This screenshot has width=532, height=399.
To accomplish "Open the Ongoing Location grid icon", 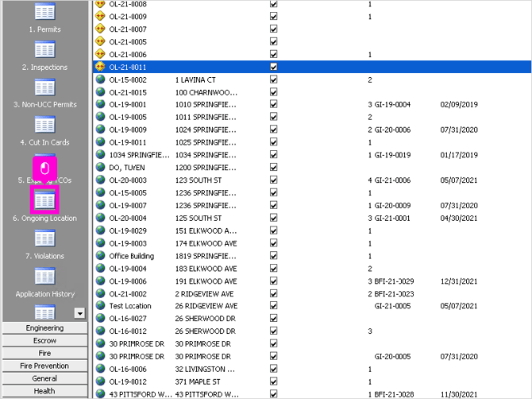I will click(44, 199).
